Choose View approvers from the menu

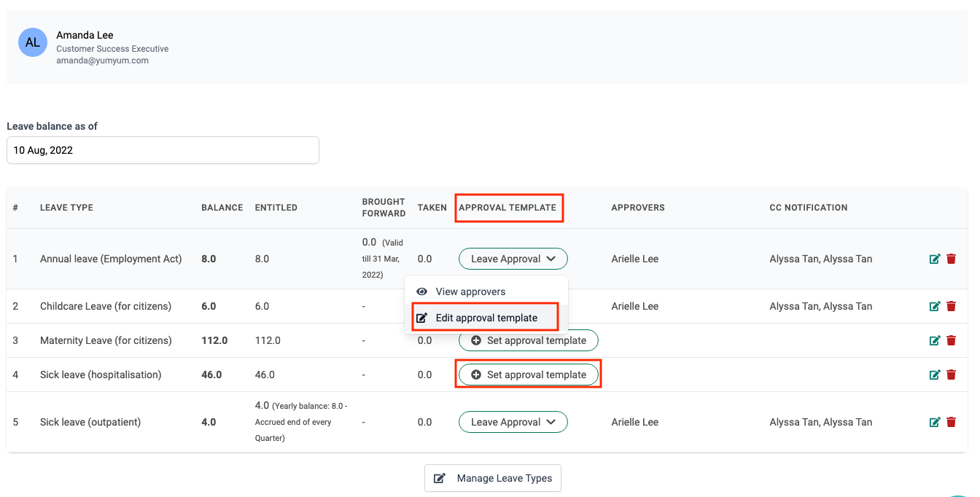pos(486,291)
